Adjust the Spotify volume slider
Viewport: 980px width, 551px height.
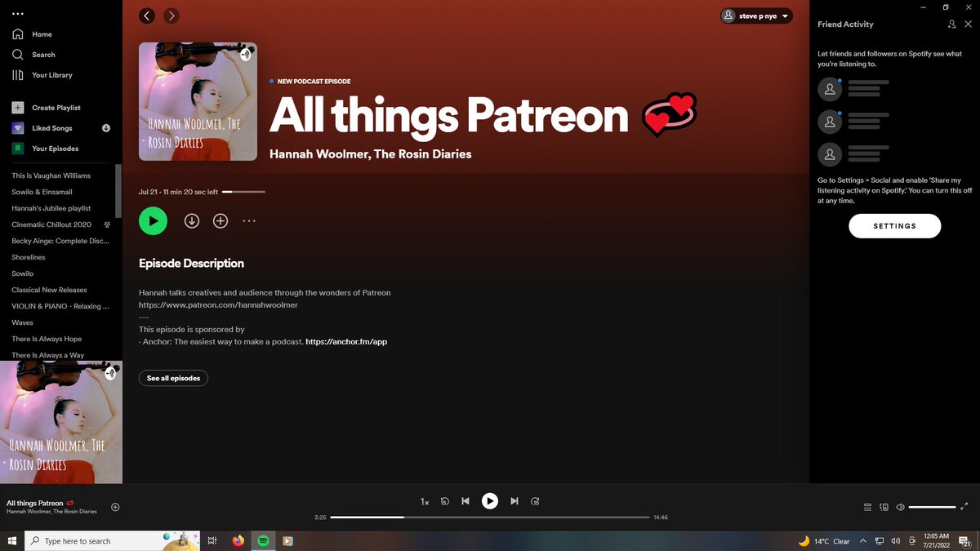(932, 507)
